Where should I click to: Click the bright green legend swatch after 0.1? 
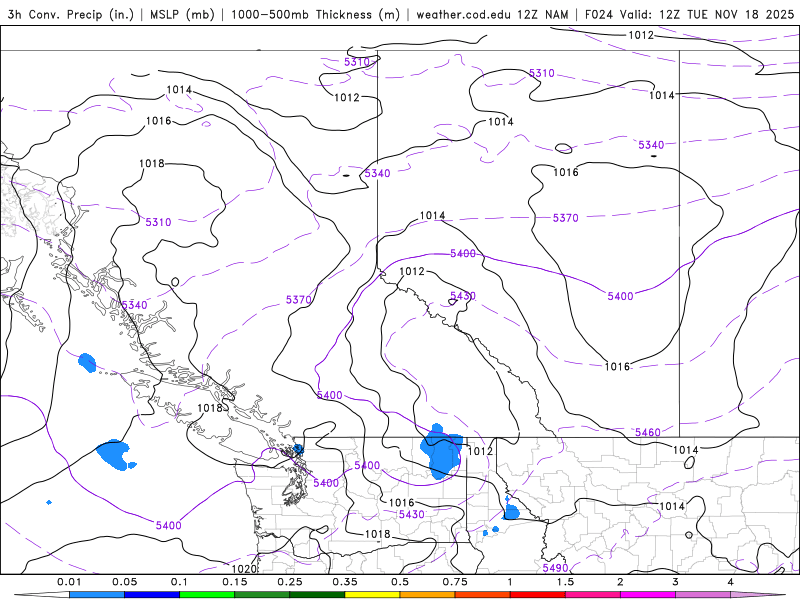pos(207,595)
